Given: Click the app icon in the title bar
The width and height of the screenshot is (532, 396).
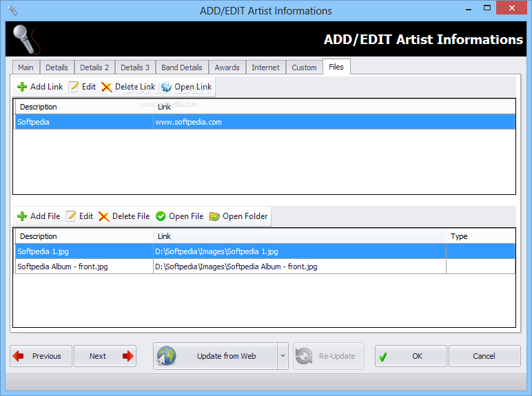Looking at the screenshot, I should click(x=12, y=10).
